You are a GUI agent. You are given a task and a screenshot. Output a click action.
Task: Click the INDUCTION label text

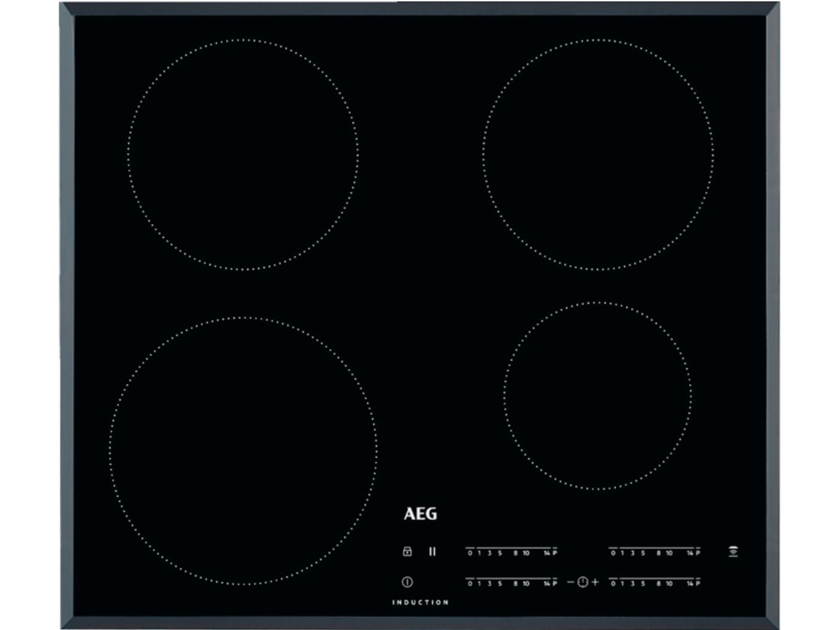point(420,602)
